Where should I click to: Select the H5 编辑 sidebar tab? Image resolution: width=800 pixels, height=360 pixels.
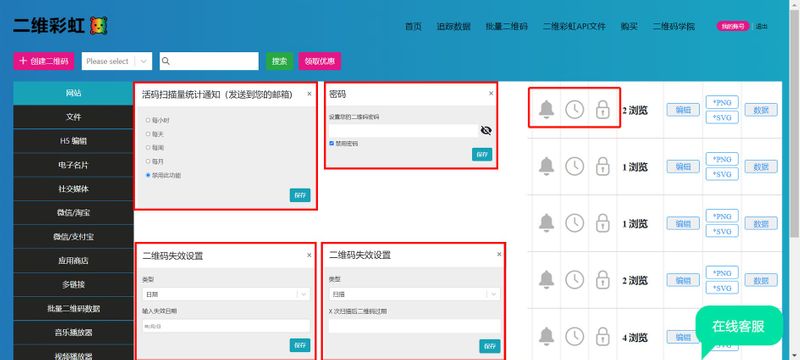[x=73, y=141]
